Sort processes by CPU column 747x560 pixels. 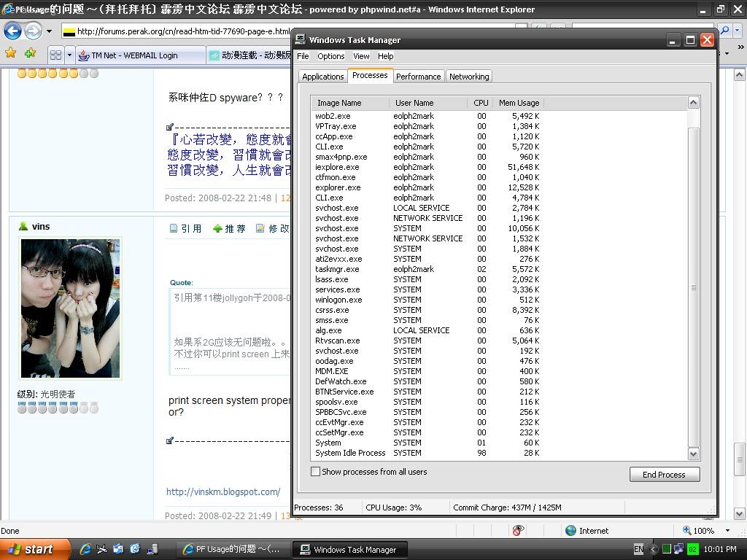480,103
